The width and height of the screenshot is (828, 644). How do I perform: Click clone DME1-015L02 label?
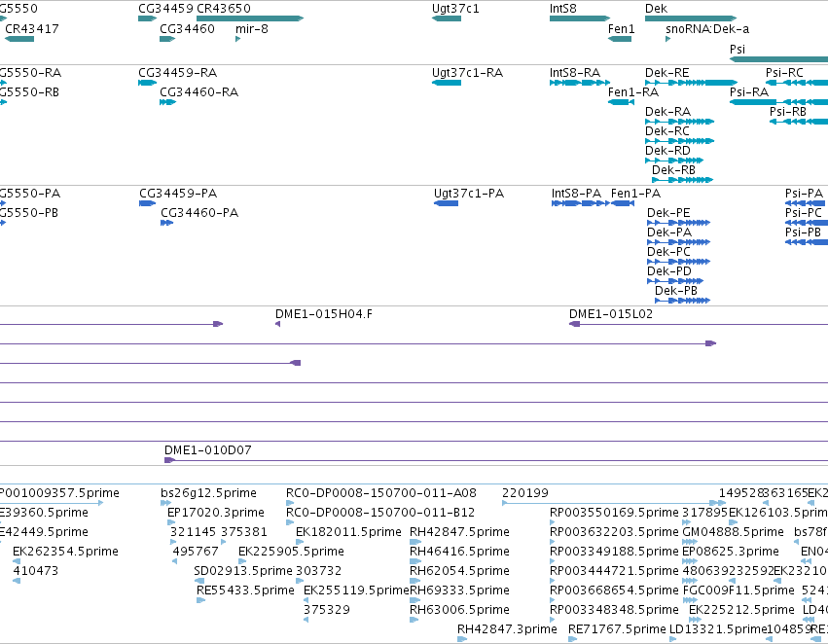(x=610, y=314)
